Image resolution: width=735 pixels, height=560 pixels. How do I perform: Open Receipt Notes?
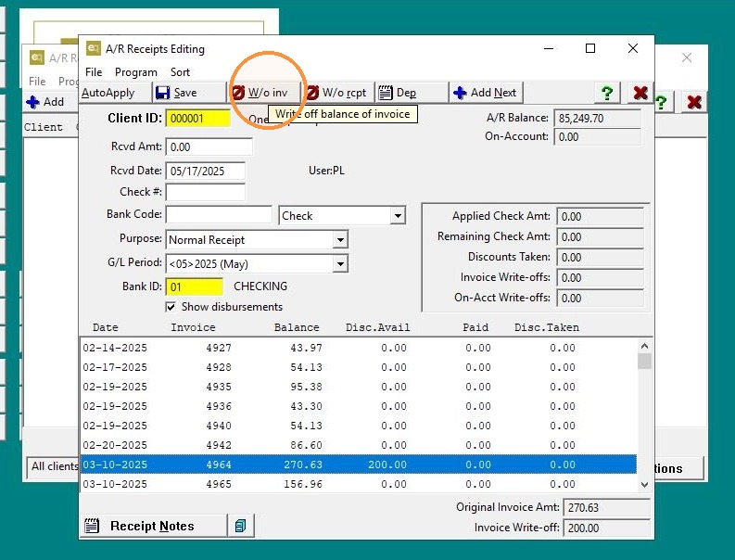tap(153, 526)
